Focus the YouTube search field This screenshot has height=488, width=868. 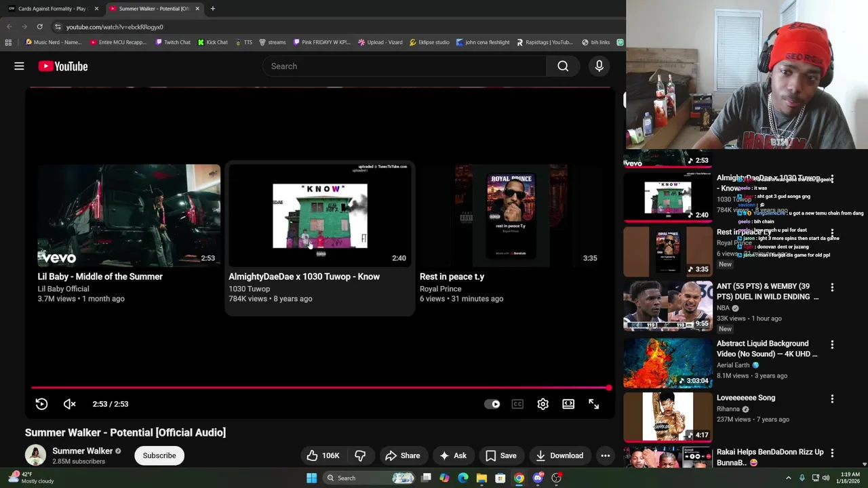[x=404, y=66]
